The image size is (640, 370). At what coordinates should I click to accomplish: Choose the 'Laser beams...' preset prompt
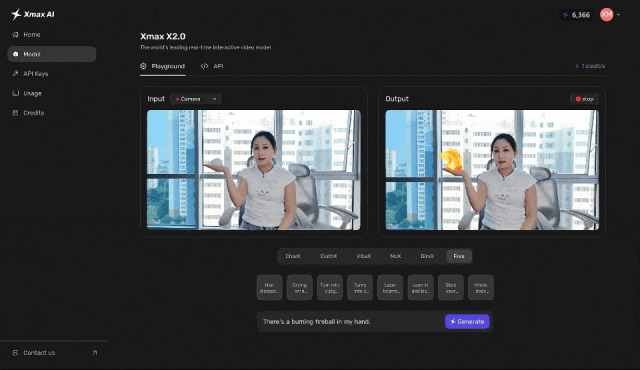(390, 288)
